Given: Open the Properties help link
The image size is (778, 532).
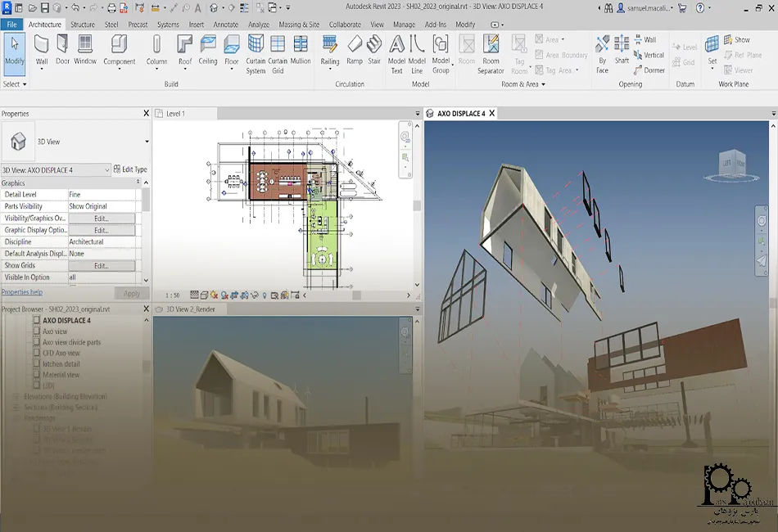Looking at the screenshot, I should pyautogui.click(x=22, y=292).
